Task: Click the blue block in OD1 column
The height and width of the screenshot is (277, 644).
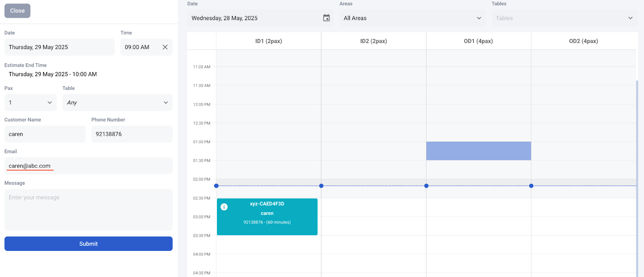Action: point(479,151)
